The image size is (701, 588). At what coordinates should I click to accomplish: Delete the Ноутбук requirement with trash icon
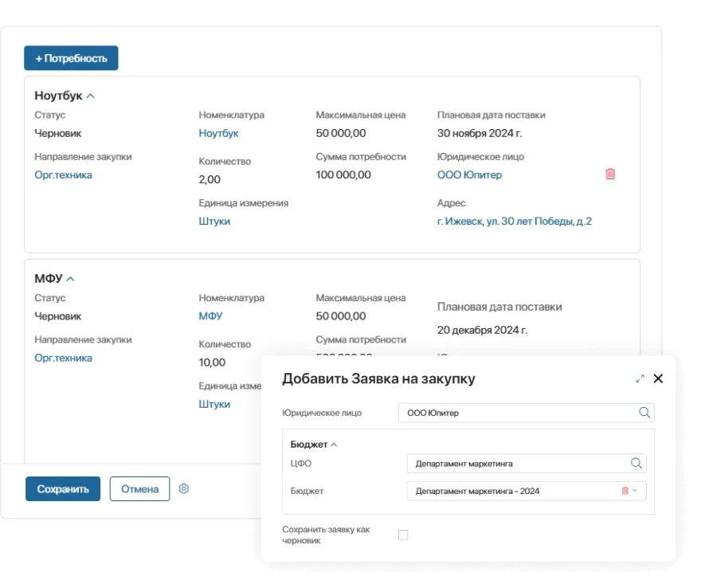point(610,174)
